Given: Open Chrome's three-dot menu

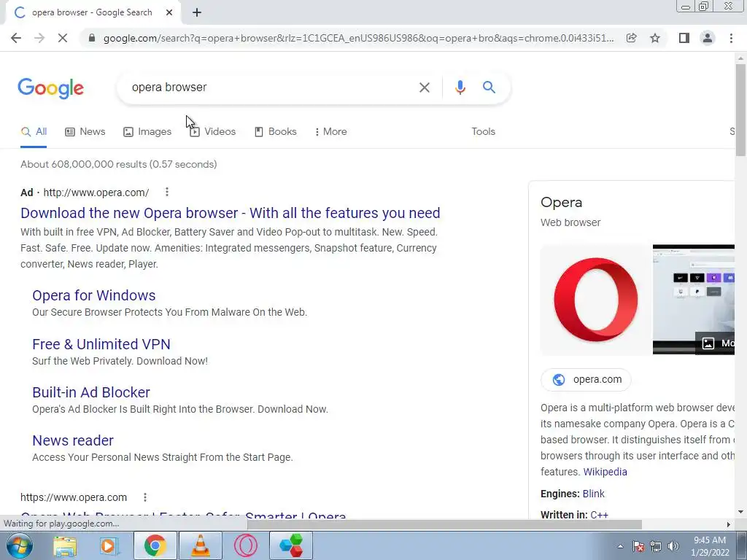Looking at the screenshot, I should pos(731,38).
